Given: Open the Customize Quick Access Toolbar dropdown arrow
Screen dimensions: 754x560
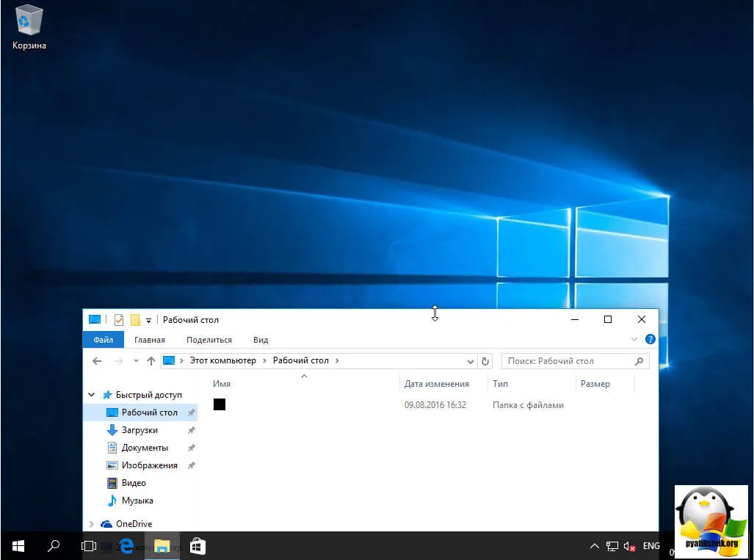Looking at the screenshot, I should click(x=148, y=320).
